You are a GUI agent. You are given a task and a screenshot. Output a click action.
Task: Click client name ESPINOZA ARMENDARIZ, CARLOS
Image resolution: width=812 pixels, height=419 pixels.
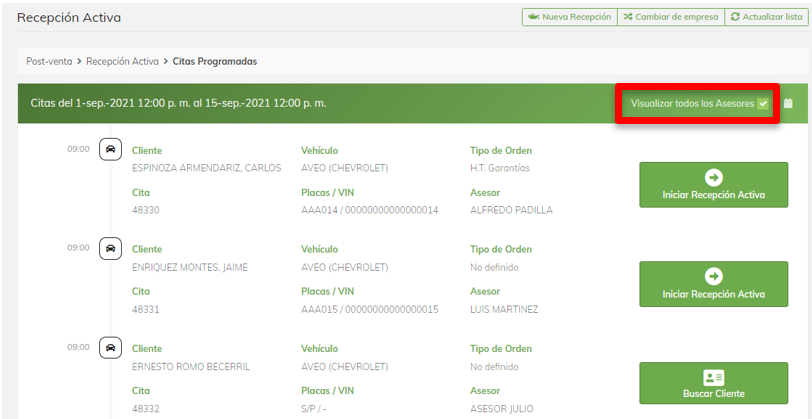[206, 168]
